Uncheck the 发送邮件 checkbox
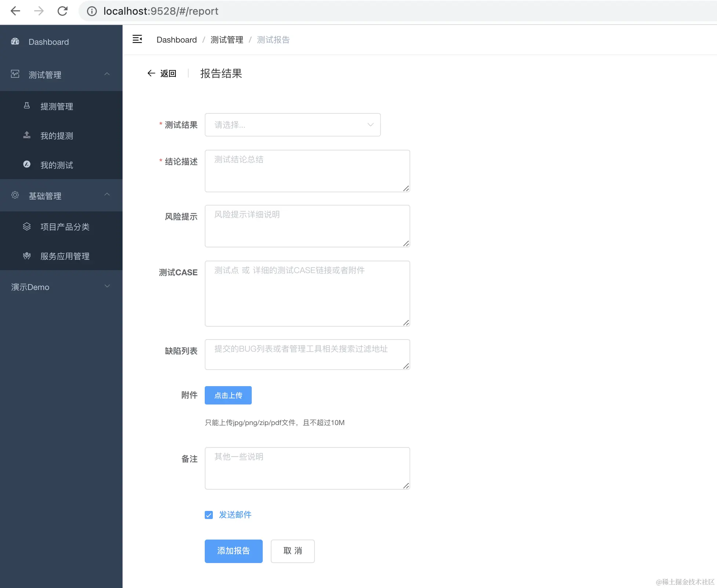This screenshot has width=717, height=588. click(209, 515)
